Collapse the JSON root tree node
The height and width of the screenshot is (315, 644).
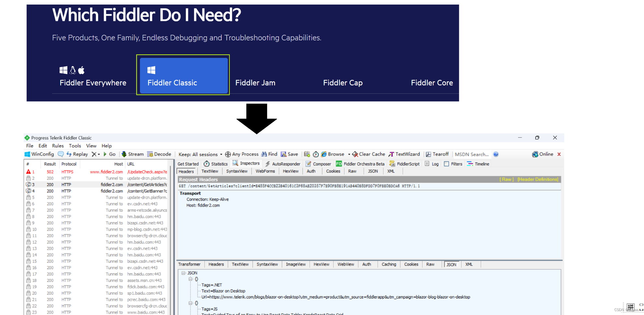click(x=183, y=273)
